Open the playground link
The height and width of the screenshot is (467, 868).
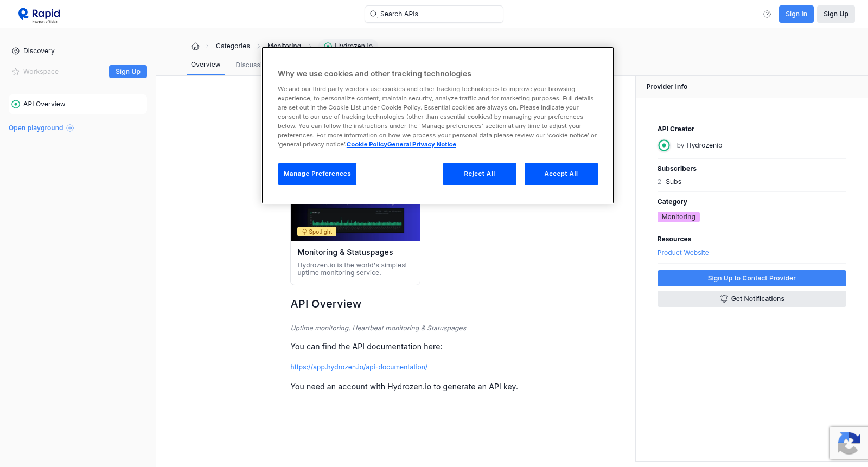coord(41,128)
